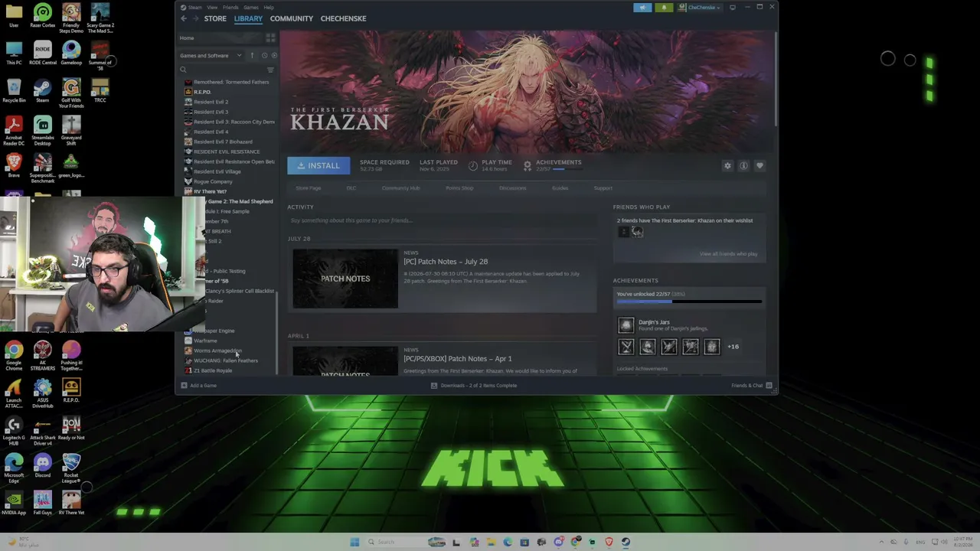Click the activity post input field
980x551 pixels.
(x=443, y=220)
